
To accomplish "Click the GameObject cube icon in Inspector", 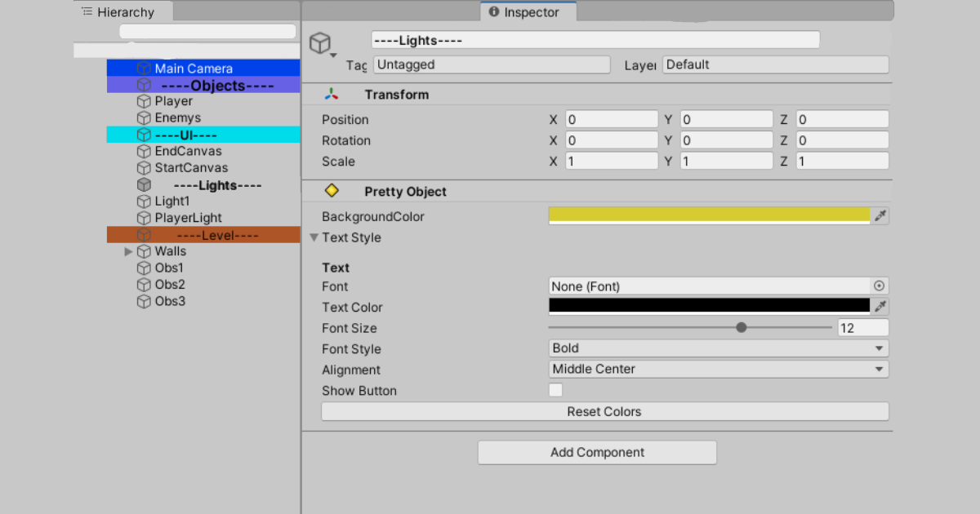I will (321, 43).
